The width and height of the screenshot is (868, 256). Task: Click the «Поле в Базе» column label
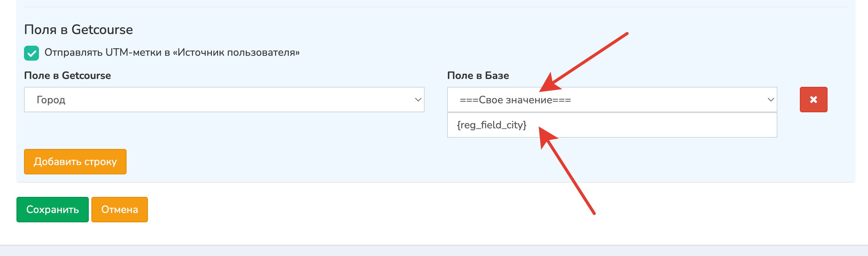tap(478, 76)
